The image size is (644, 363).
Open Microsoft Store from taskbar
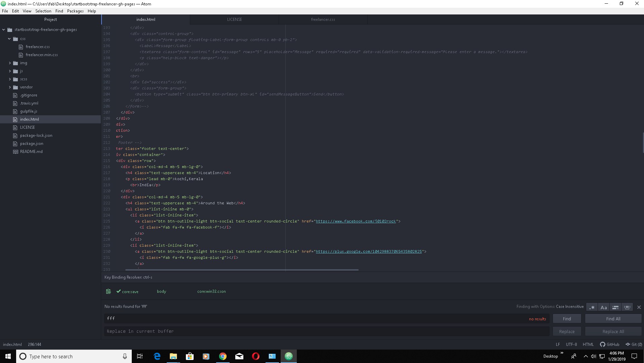pyautogui.click(x=190, y=356)
